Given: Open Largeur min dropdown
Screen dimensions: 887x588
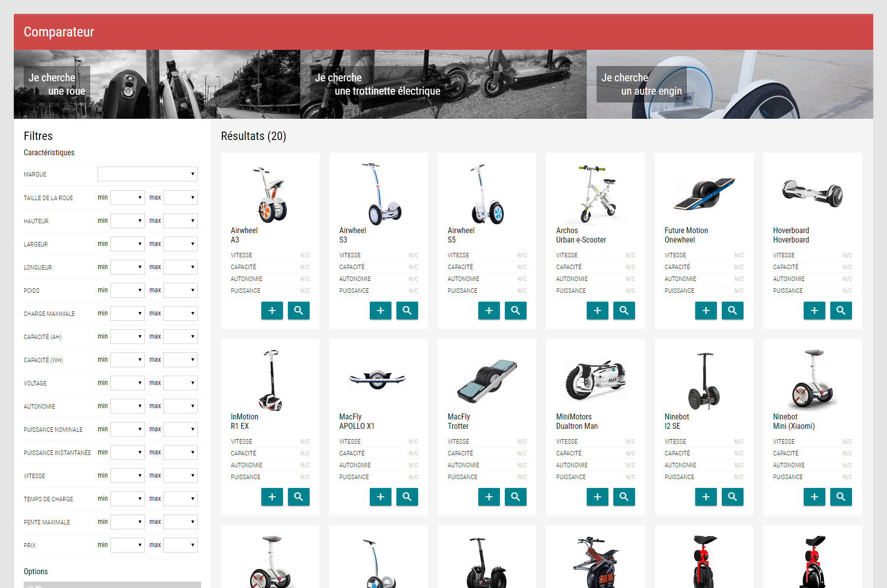Looking at the screenshot, I should 128,244.
